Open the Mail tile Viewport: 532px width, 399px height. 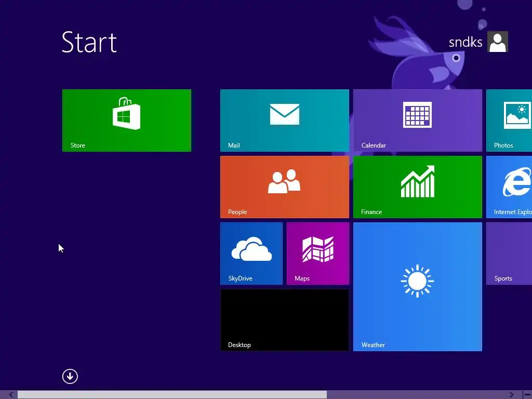pyautogui.click(x=284, y=121)
